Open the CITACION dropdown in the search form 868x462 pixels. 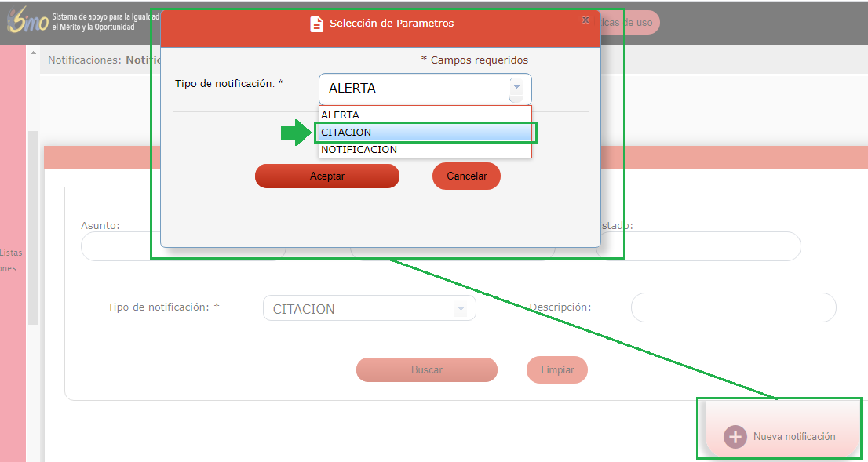(x=461, y=309)
